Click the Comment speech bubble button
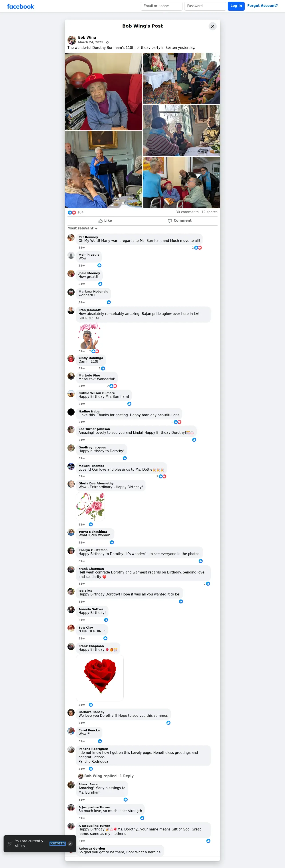285x868 pixels. click(180, 221)
